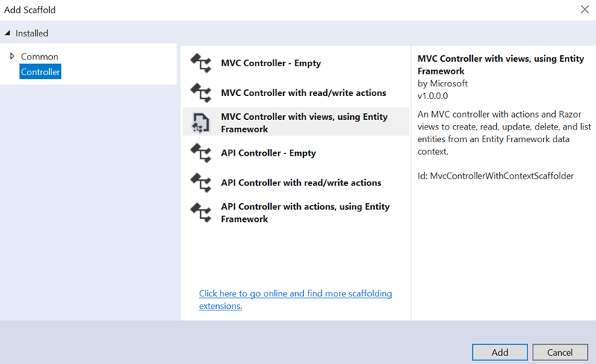Close the Add Scaffold dialog

(x=584, y=10)
